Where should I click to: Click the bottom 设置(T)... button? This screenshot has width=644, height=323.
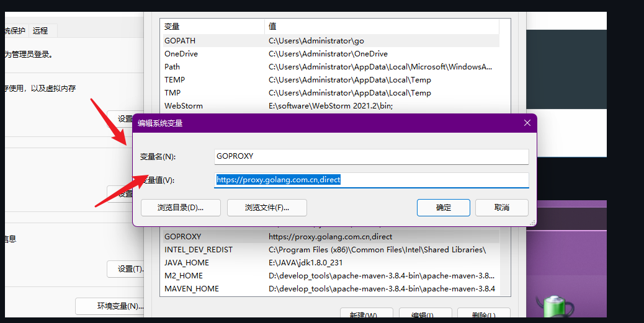126,269
